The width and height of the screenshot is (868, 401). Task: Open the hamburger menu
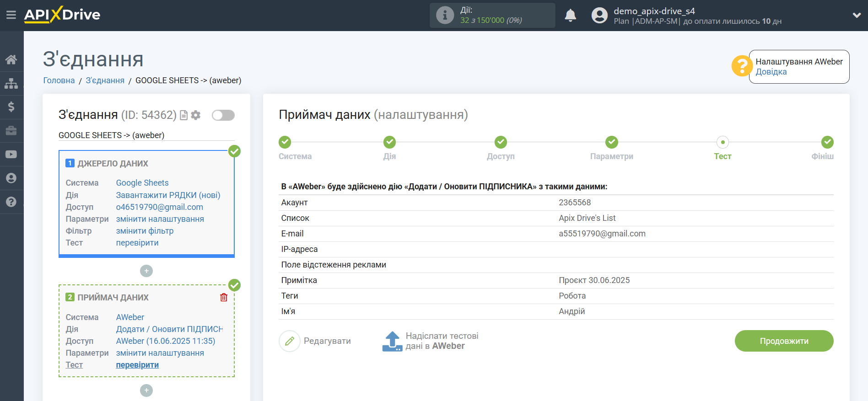[x=11, y=15]
